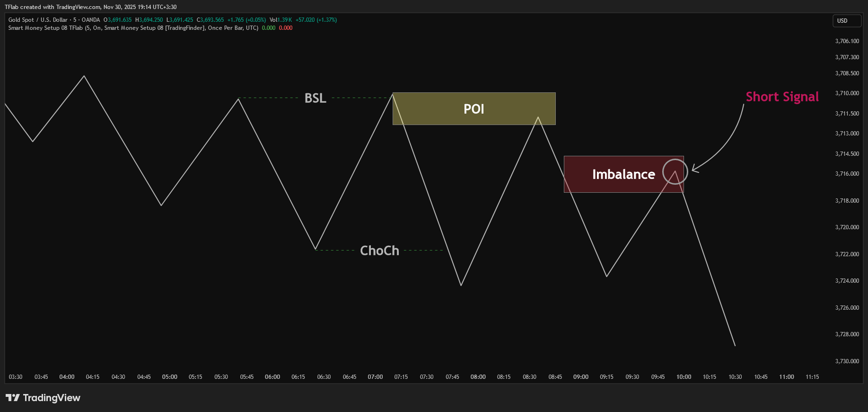Click the 3,716.000 price label
This screenshot has height=412, width=868.
(x=847, y=174)
